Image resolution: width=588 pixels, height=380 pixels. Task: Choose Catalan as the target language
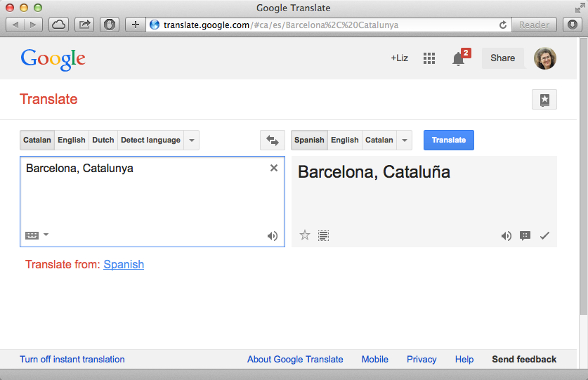379,140
